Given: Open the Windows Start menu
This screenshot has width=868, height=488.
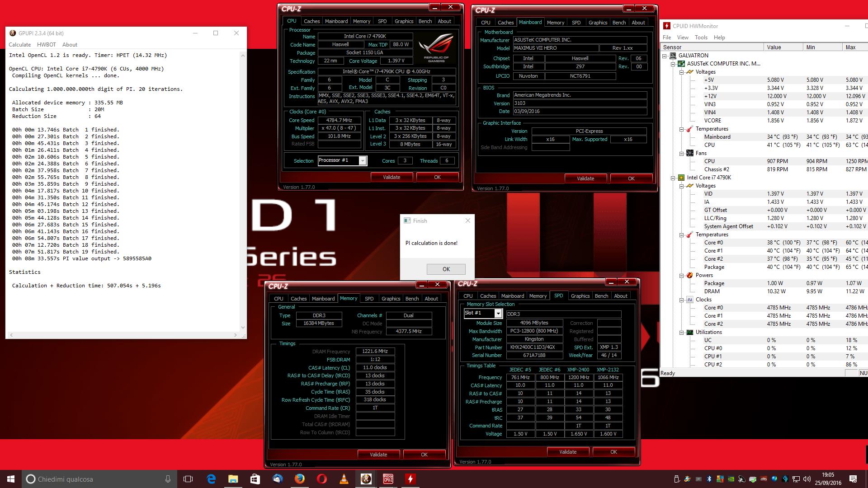Looking at the screenshot, I should tap(11, 479).
